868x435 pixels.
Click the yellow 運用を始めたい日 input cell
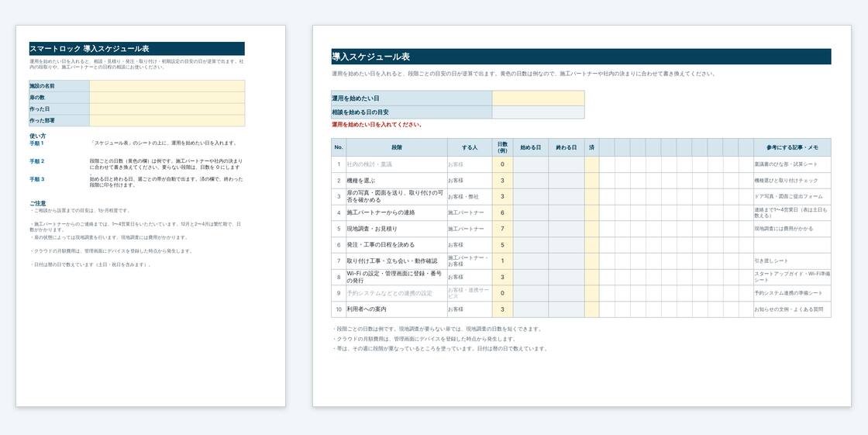(x=538, y=98)
